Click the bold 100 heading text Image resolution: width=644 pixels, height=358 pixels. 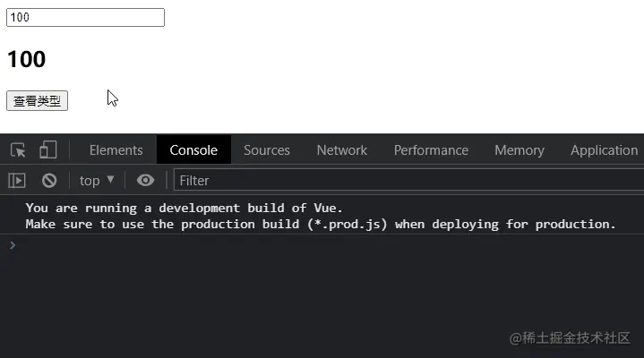(26, 59)
